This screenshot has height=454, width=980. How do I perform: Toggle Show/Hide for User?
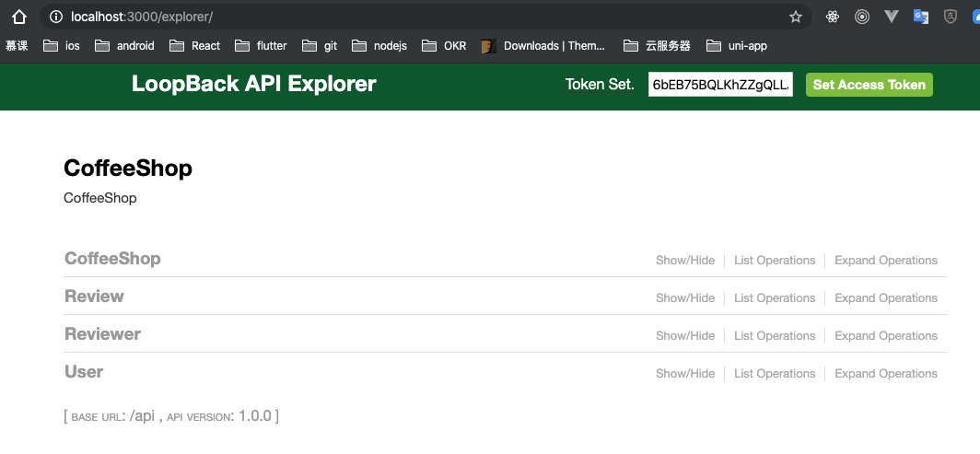(685, 374)
